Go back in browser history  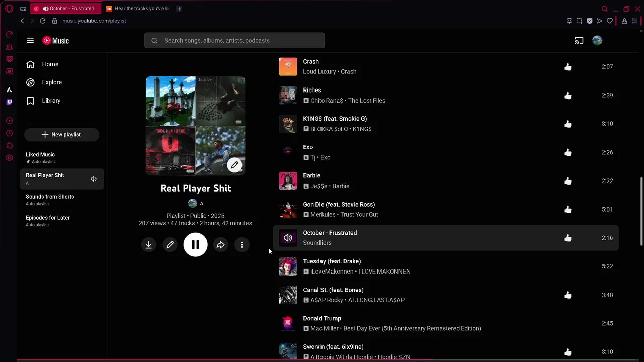(x=22, y=21)
